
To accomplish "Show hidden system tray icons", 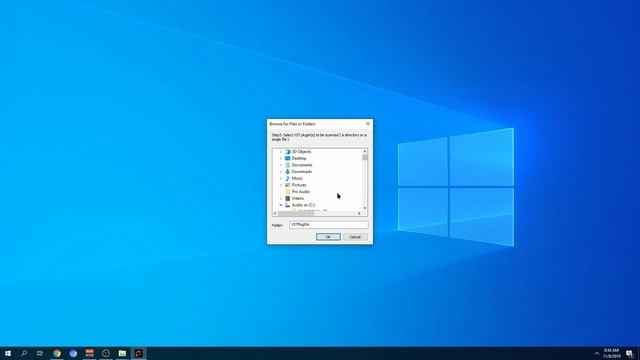I will (x=597, y=353).
